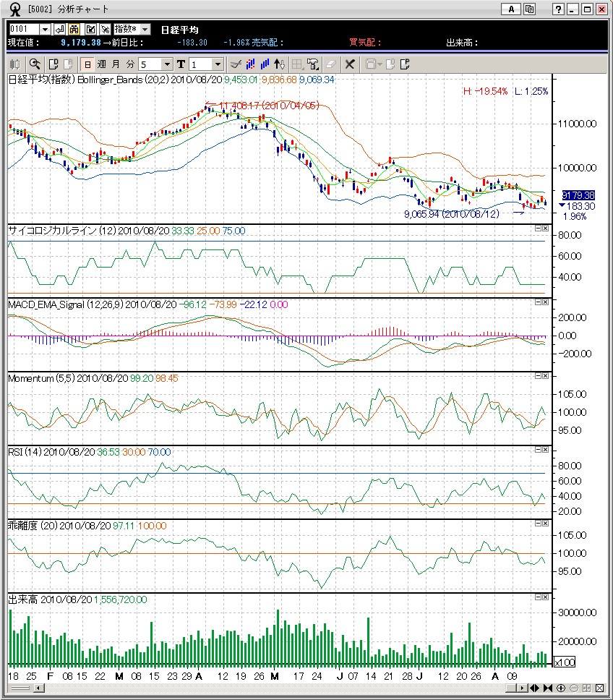Click the binoculars search icon

74,29
